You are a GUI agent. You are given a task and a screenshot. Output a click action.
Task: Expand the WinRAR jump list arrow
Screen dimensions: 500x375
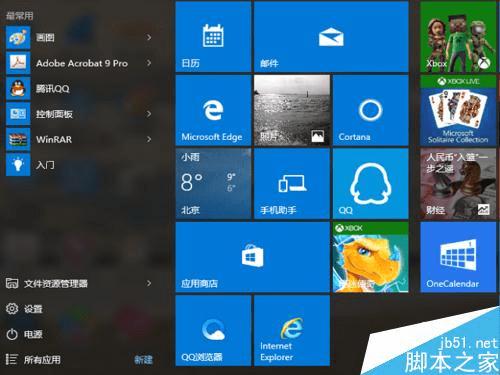pos(149,139)
